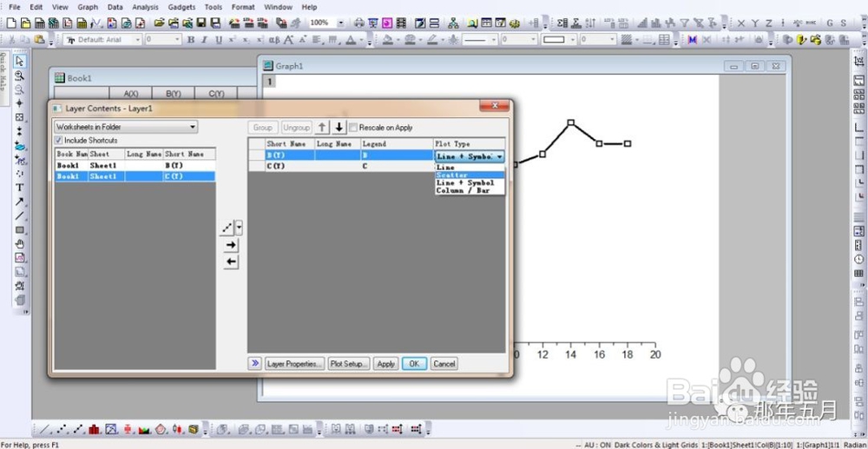
Task: Click the Plot Setup... button
Action: [349, 364]
